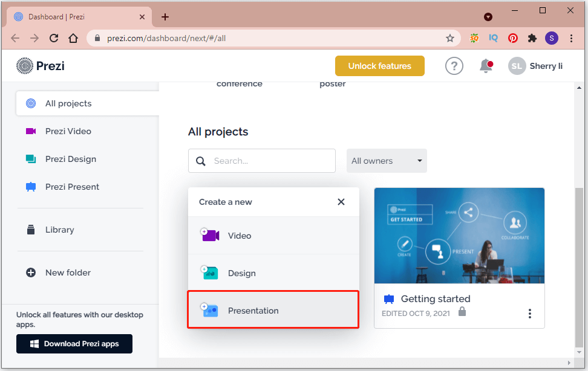Click the New folder plus icon
This screenshot has width=588, height=371.
tap(31, 273)
